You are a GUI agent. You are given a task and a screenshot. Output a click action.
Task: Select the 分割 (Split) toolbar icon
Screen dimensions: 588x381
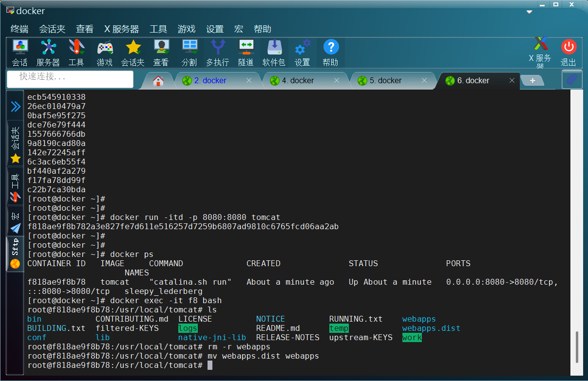click(x=189, y=53)
